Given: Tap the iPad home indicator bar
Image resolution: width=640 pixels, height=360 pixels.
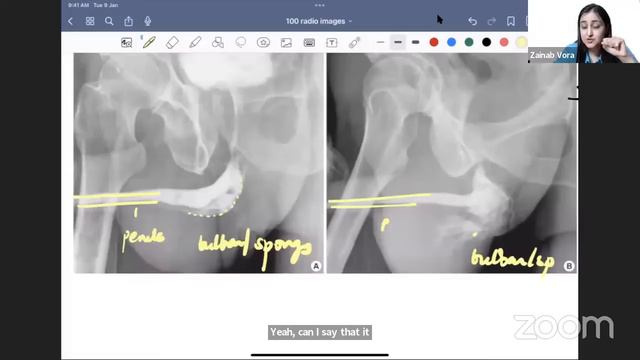Looking at the screenshot, I should [320, 355].
